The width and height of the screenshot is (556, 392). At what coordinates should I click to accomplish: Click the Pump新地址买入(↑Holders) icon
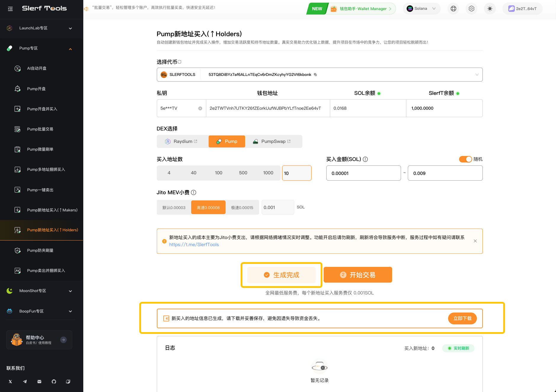[x=17, y=230]
